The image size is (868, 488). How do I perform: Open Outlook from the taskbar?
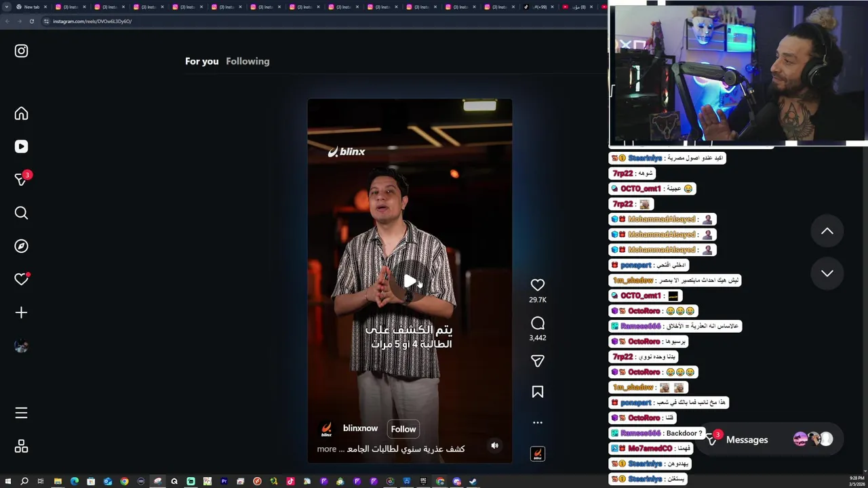(x=108, y=481)
